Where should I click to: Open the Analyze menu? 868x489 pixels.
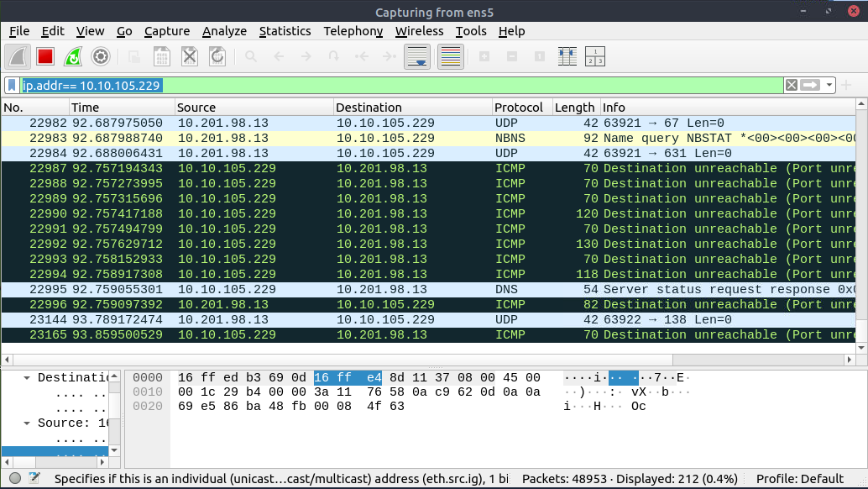(225, 31)
